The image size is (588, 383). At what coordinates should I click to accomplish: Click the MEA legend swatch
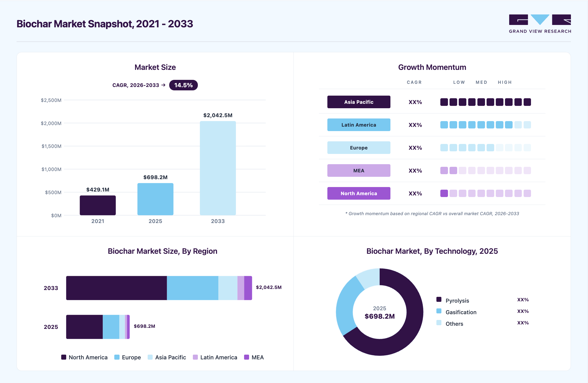pyautogui.click(x=246, y=357)
